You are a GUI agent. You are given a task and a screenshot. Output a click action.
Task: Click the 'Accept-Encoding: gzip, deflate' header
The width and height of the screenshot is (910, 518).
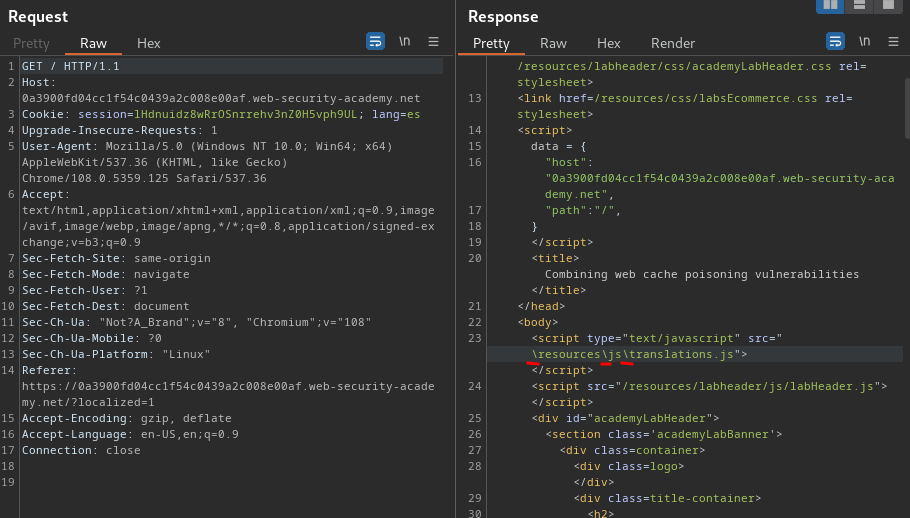point(127,418)
